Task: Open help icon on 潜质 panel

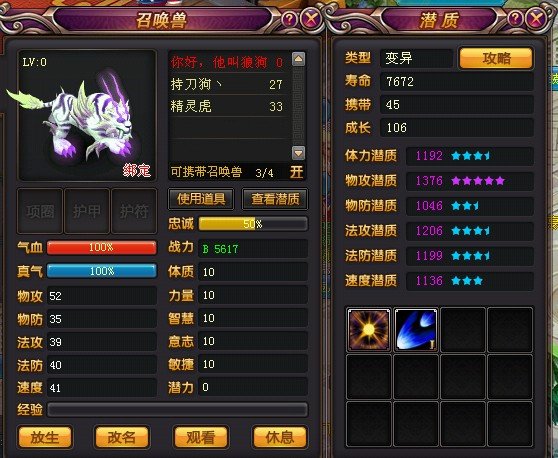Action: click(515, 19)
